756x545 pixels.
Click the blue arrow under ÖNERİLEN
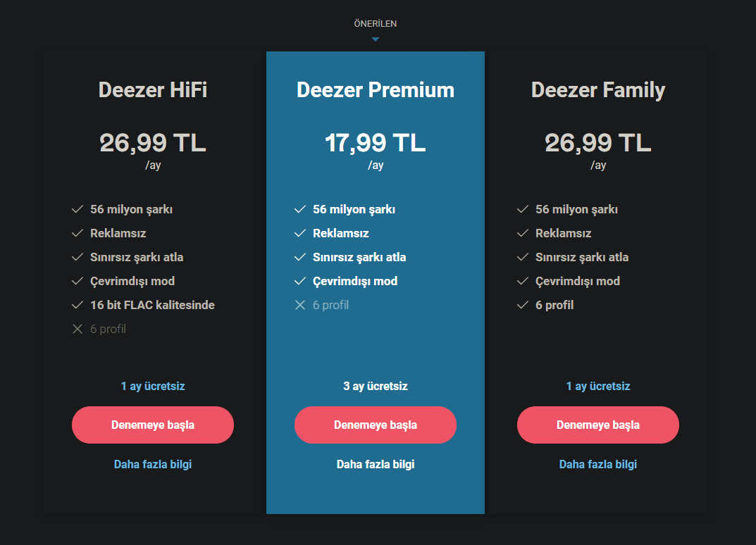(376, 39)
